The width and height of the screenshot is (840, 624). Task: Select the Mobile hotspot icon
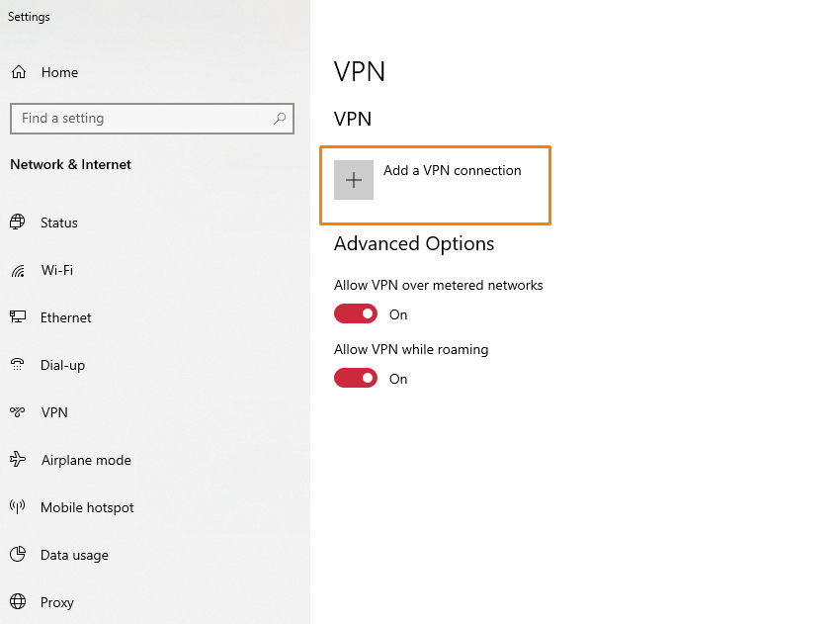(18, 507)
